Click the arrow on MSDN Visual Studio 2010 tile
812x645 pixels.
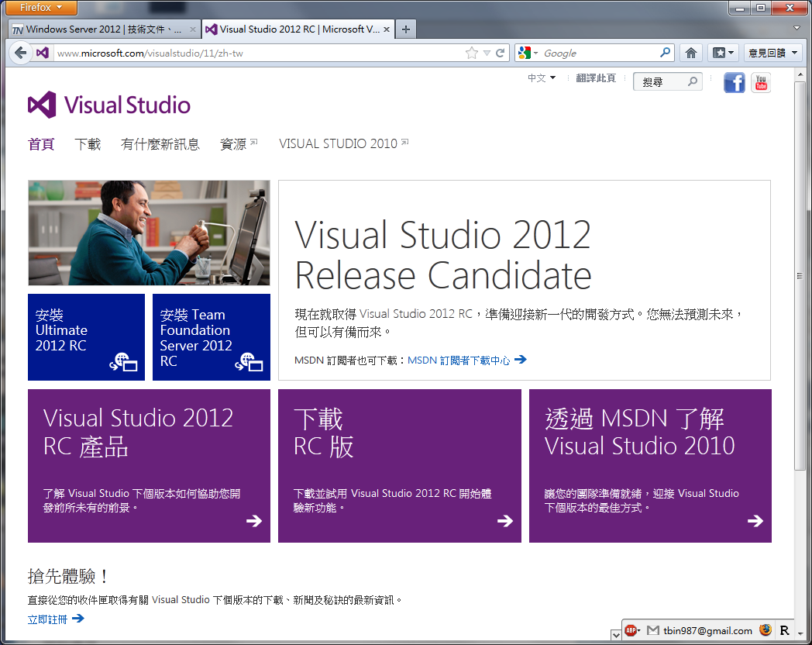pyautogui.click(x=755, y=521)
